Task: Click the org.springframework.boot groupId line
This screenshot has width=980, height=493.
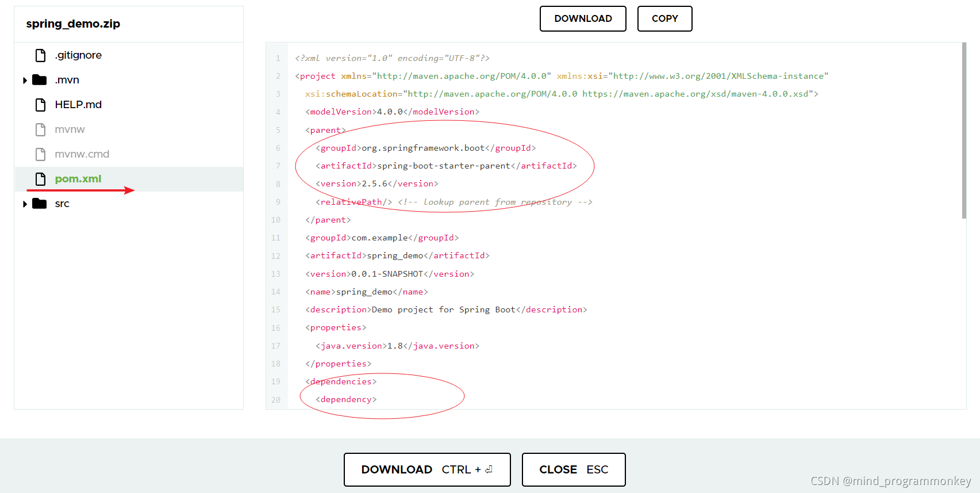Action: 425,148
